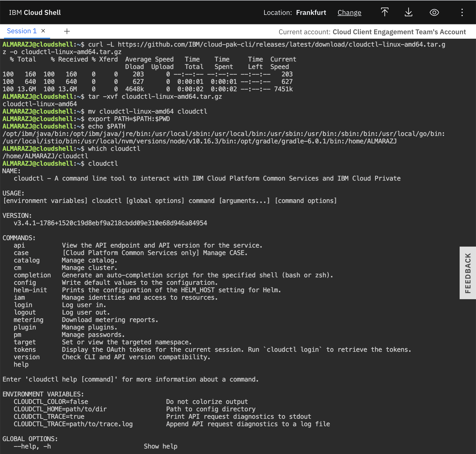Click the 'completion' command entry
Viewport: 476px width, 454px height.
pyautogui.click(x=32, y=275)
